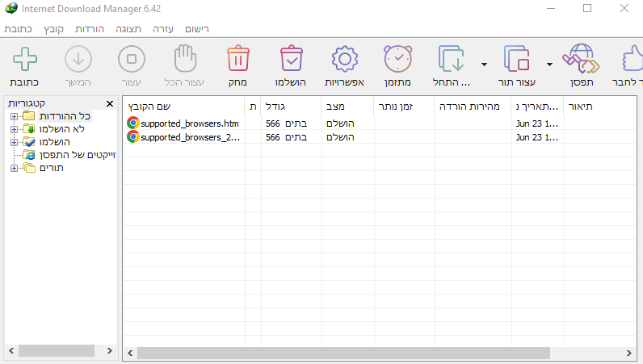
Task: Select supported_browsers_2... file name
Action: (191, 137)
